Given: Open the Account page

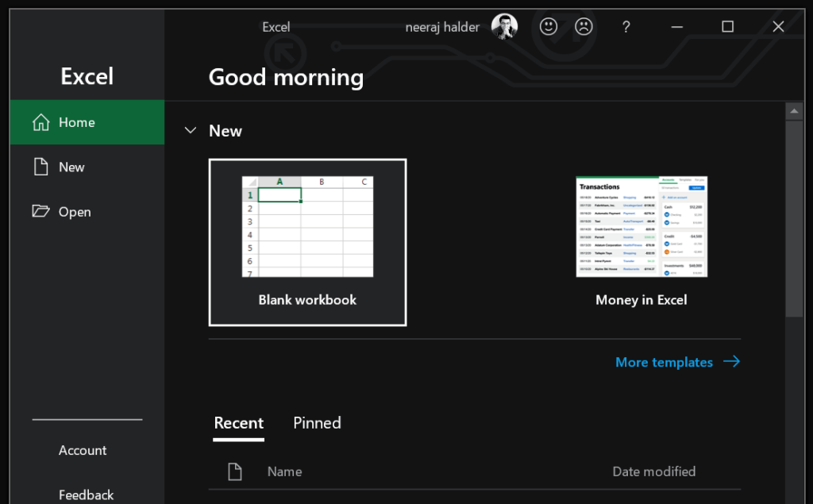Looking at the screenshot, I should 83,450.
